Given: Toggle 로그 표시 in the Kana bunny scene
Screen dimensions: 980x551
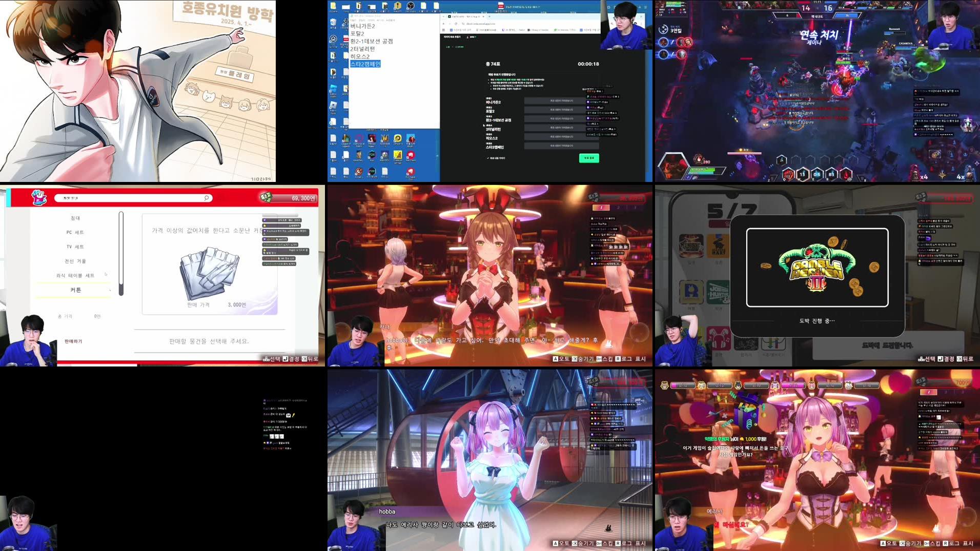Looking at the screenshot, I should point(630,359).
